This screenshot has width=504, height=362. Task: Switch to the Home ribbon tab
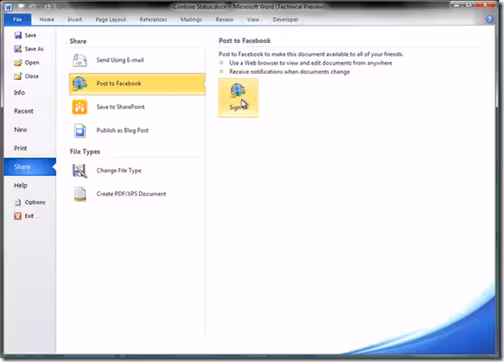pyautogui.click(x=47, y=20)
